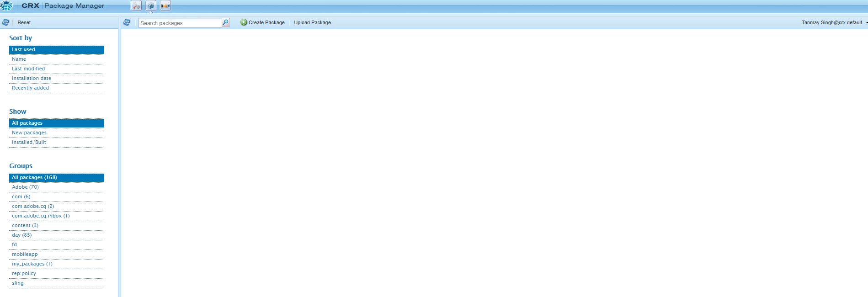Select the Adobe (70) group
The width and height of the screenshot is (868, 297).
(x=57, y=187)
